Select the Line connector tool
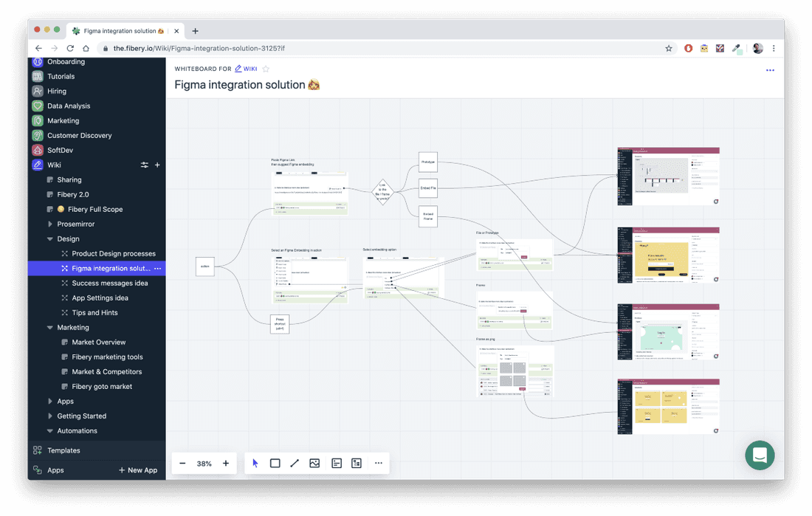812x516 pixels. (x=295, y=463)
